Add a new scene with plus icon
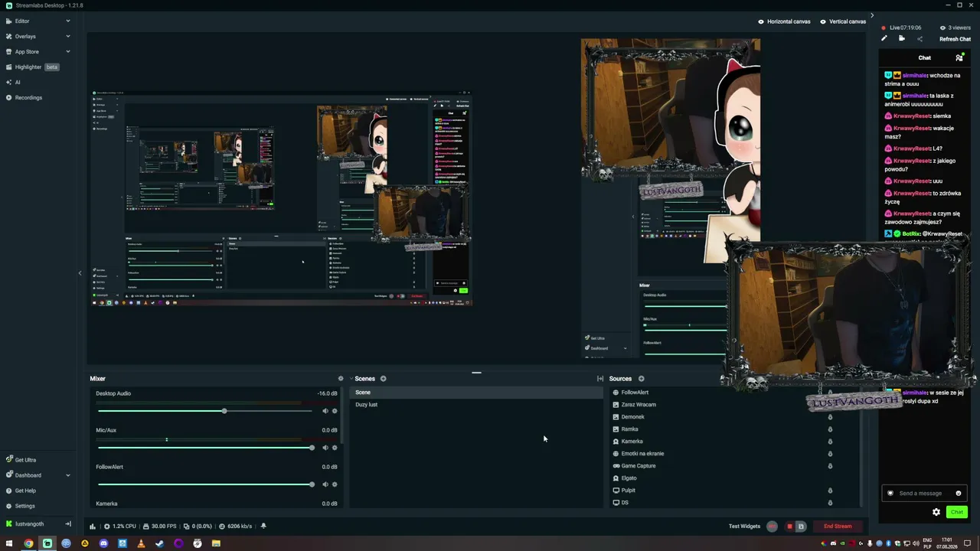 383,379
